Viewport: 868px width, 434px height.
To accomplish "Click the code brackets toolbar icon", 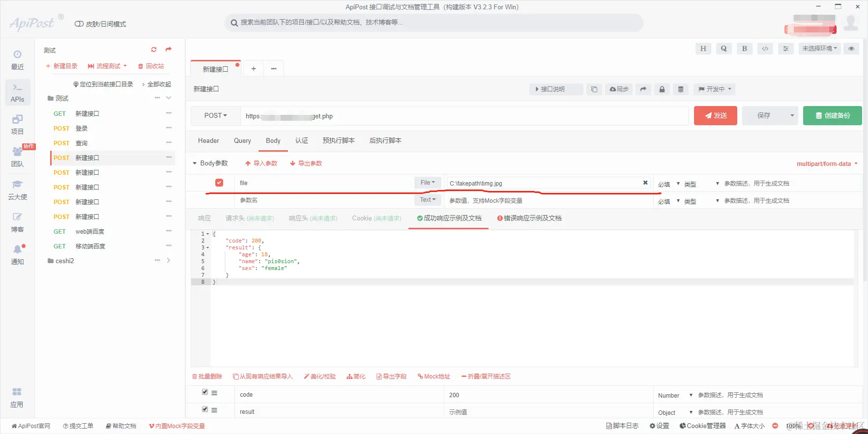I will pos(765,49).
